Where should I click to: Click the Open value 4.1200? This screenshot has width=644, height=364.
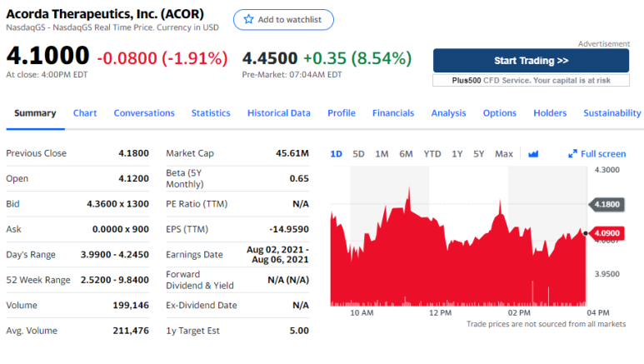[x=133, y=179]
